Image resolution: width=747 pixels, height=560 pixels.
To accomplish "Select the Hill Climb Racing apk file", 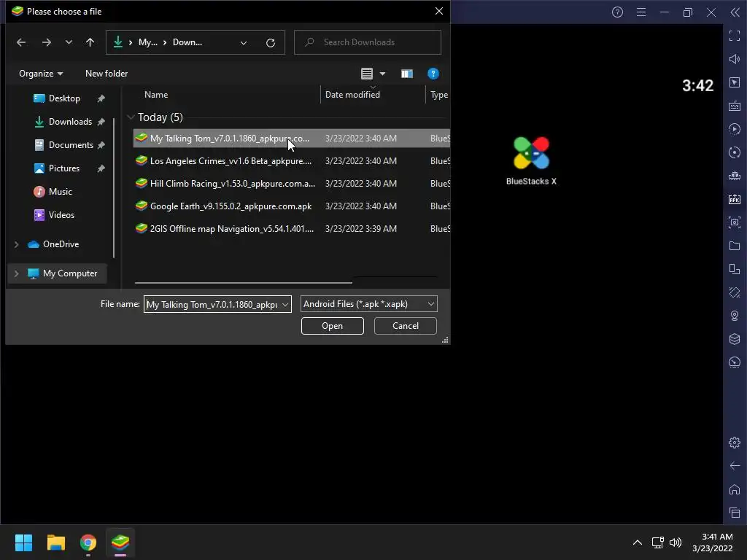I will tap(292, 183).
